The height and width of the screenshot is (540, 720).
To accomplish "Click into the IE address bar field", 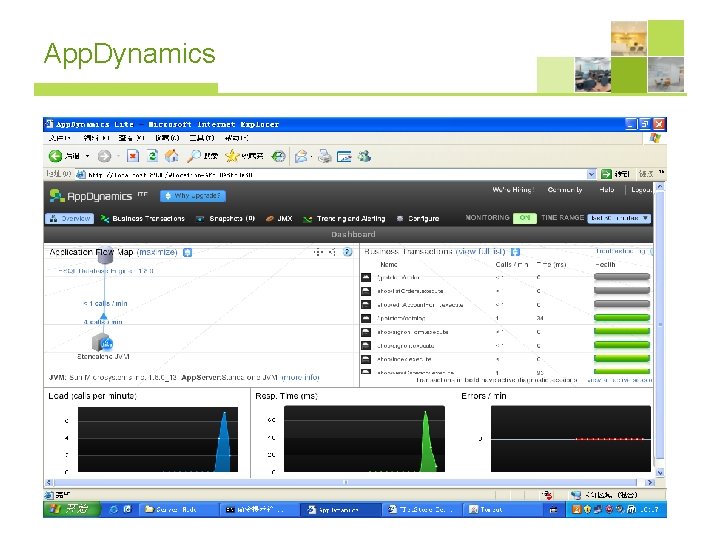I will click(x=335, y=174).
